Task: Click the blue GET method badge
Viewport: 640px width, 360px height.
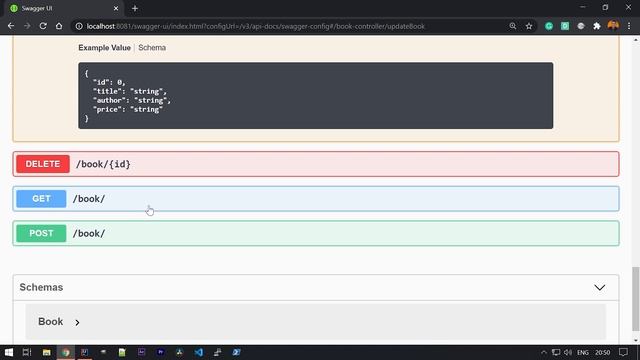Action: [x=41, y=199]
